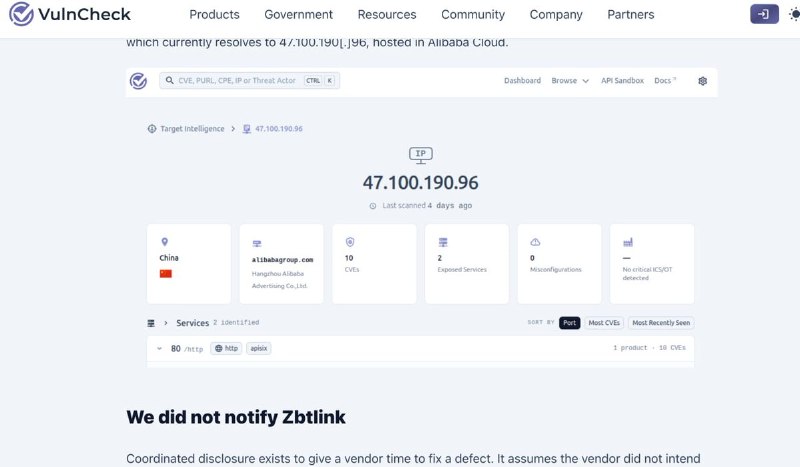Click the '10 CVEs' count card

[374, 264]
